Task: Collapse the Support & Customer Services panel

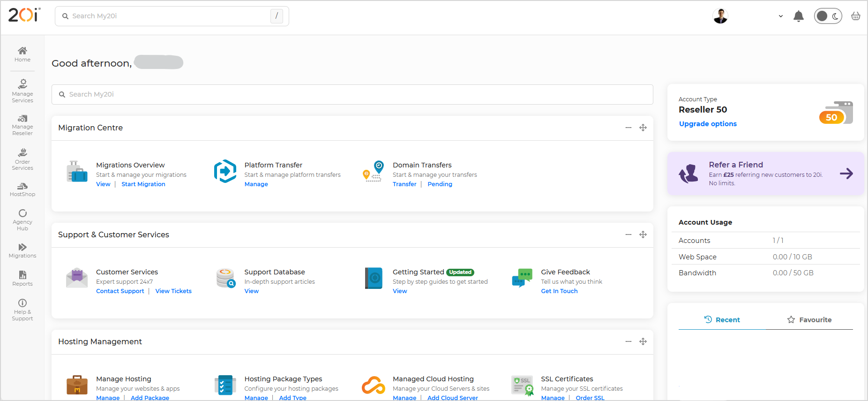Action: tap(629, 235)
